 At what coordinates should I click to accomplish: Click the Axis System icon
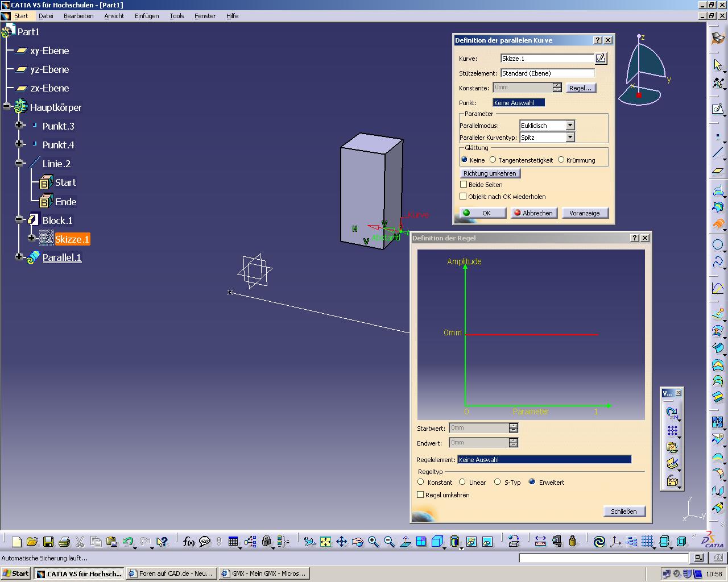click(615, 542)
